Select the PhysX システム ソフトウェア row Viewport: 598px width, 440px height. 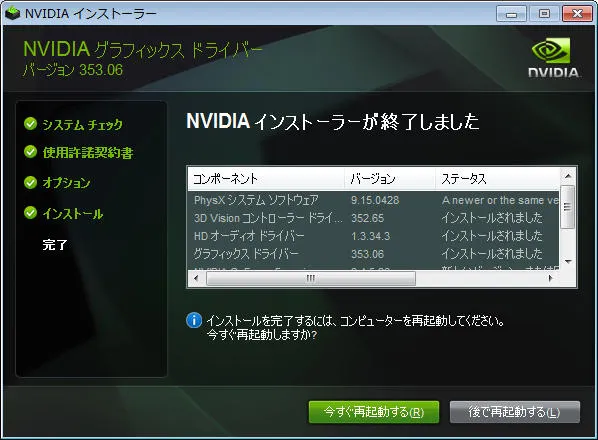pyautogui.click(x=374, y=200)
